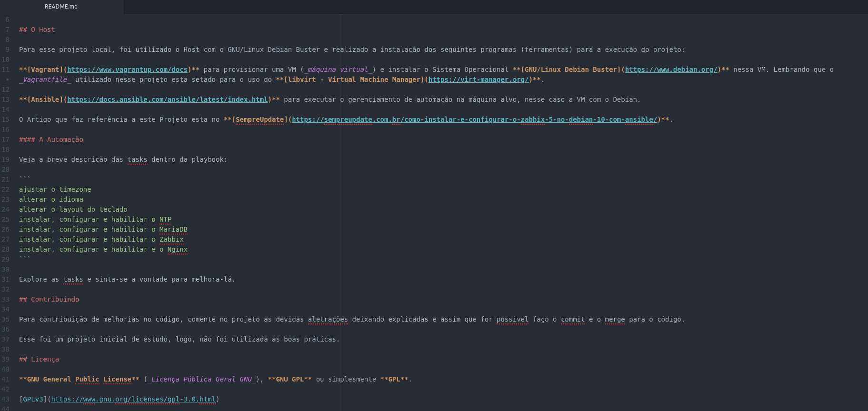Click the word 'MariaDB'

click(x=173, y=229)
